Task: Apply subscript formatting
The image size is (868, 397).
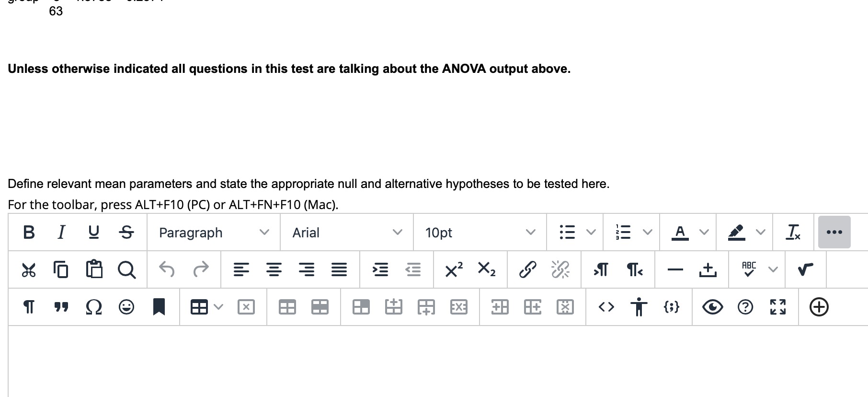Action: [x=487, y=269]
